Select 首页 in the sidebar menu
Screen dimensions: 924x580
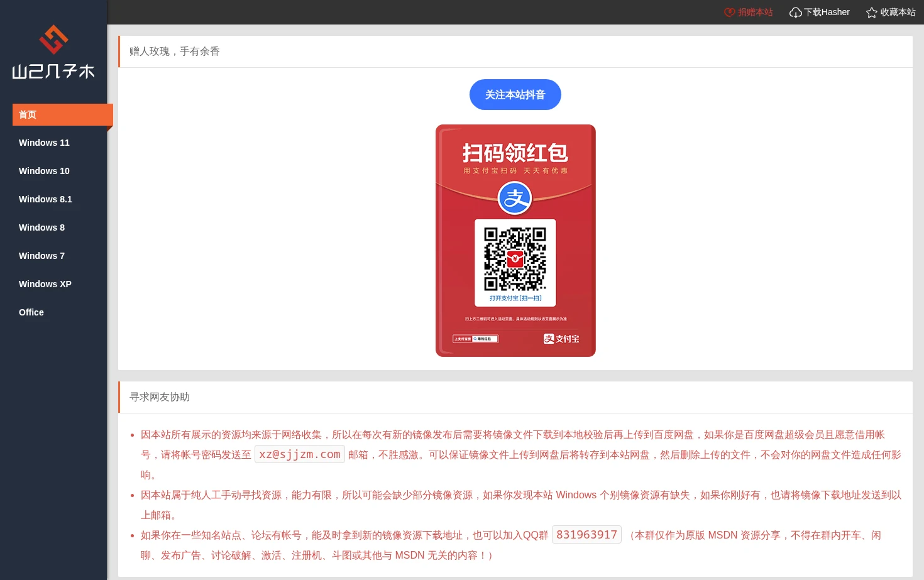[x=63, y=114]
